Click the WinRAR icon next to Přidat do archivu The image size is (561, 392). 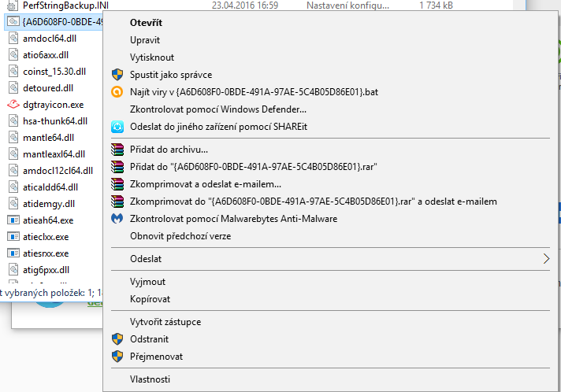[117, 150]
